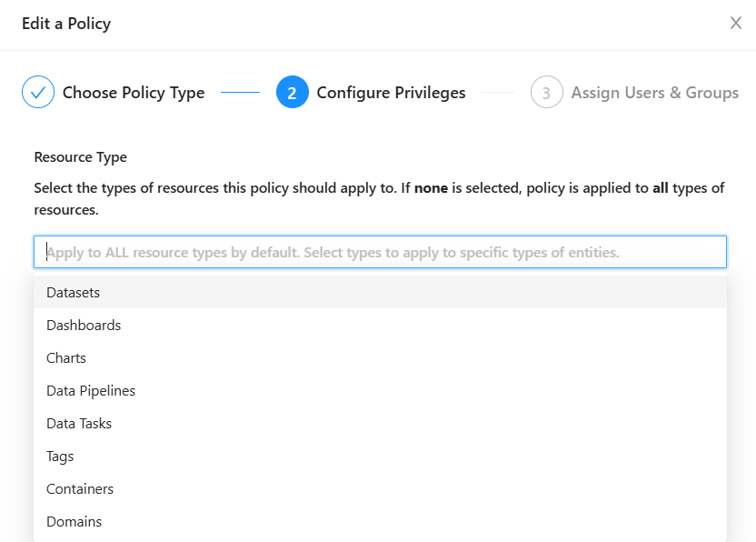The image size is (756, 542).
Task: Pick the Charts resource type option
Action: tap(66, 358)
